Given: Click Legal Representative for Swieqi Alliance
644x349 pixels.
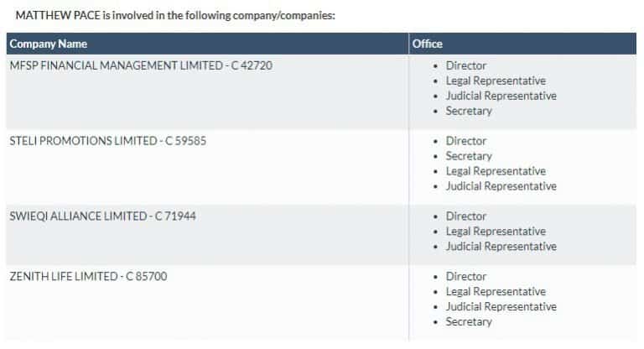Looking at the screenshot, I should 496,232.
